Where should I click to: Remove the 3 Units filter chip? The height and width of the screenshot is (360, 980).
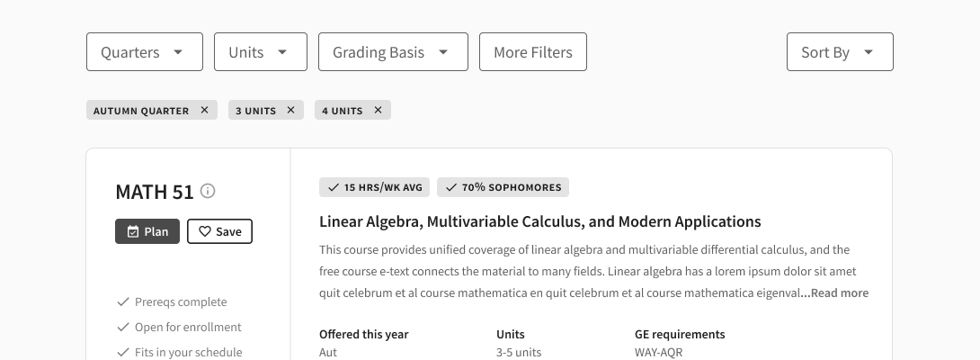pos(290,110)
